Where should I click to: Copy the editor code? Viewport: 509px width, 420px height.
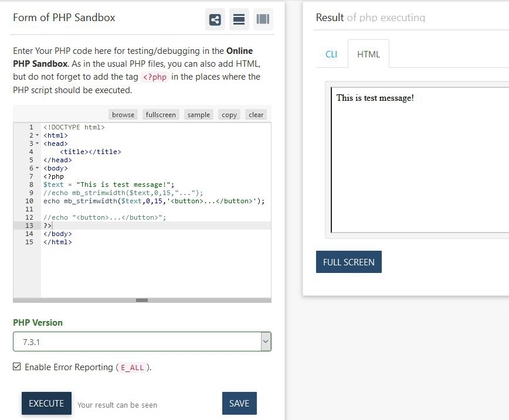[x=229, y=114]
